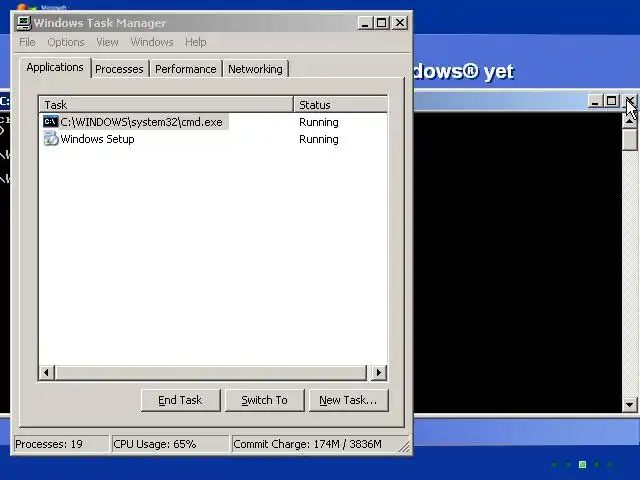This screenshot has height=480, width=640.
Task: Minimize the command prompt window
Action: [x=595, y=101]
